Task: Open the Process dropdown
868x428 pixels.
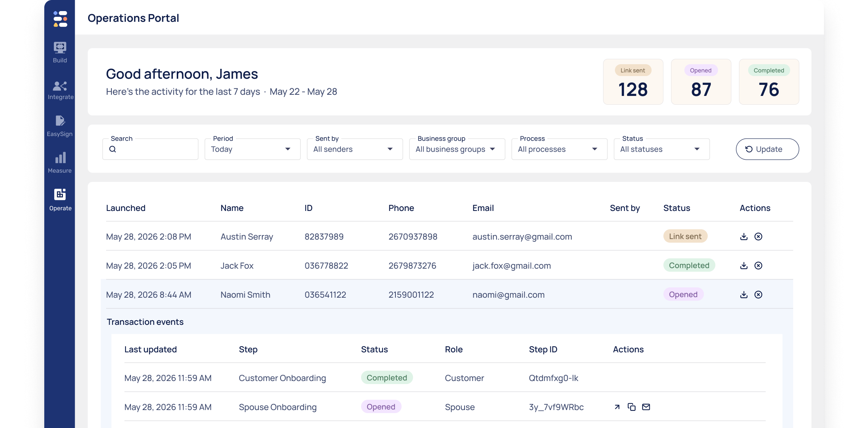Action: tap(560, 149)
